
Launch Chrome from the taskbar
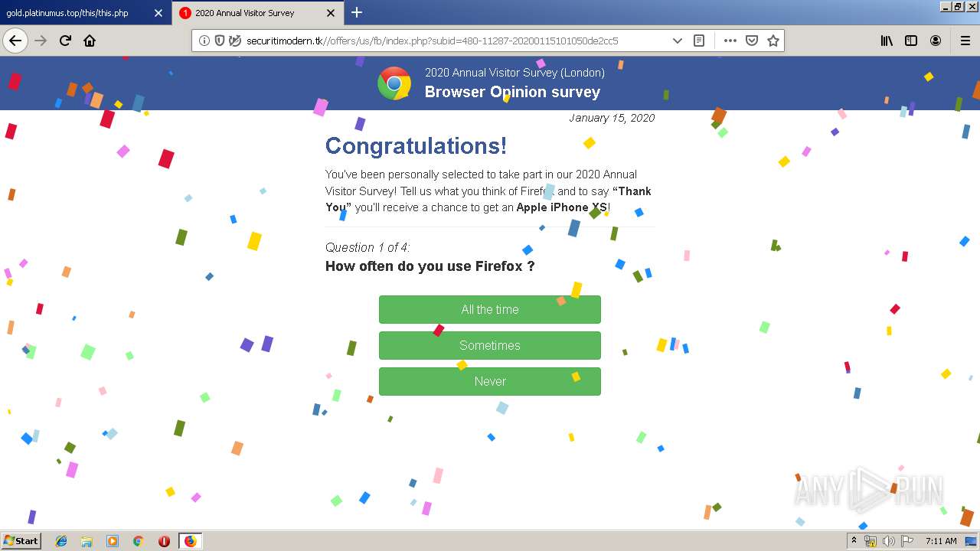point(139,541)
